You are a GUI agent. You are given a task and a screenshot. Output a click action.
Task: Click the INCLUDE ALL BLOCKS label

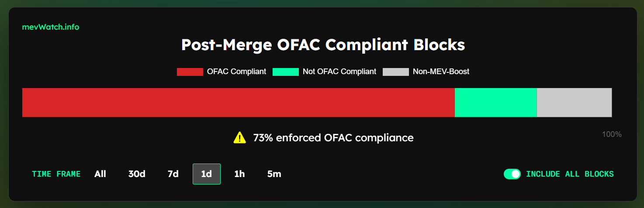pos(570,174)
